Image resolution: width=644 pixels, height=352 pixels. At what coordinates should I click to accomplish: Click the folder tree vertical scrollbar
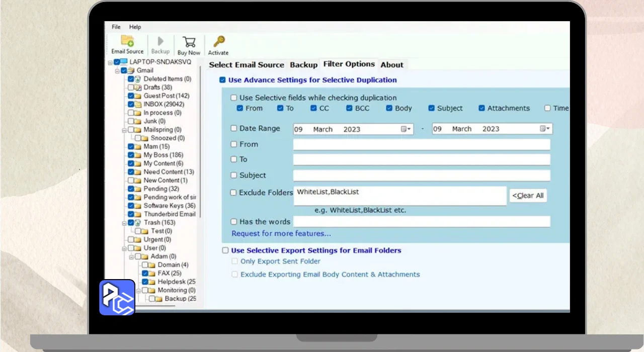pyautogui.click(x=200, y=141)
